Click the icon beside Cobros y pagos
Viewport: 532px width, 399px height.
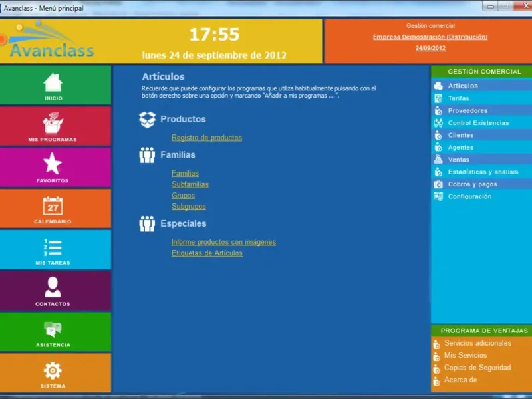[x=438, y=184]
